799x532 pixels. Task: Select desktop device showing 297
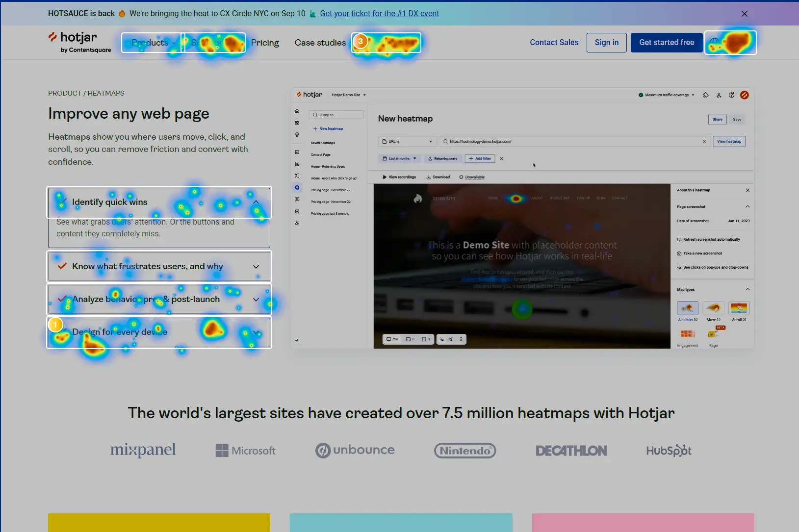tap(392, 339)
